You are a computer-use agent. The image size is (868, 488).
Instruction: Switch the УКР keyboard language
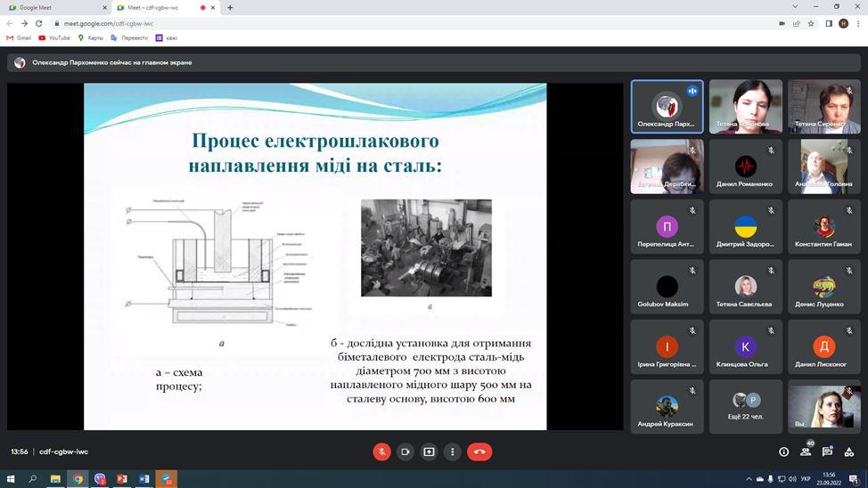point(806,479)
